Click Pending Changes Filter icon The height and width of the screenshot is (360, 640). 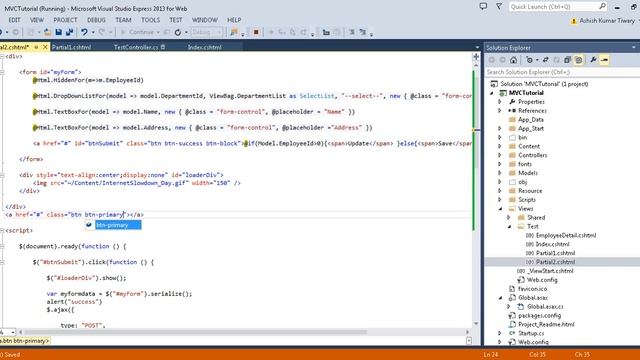pyautogui.click(x=529, y=60)
